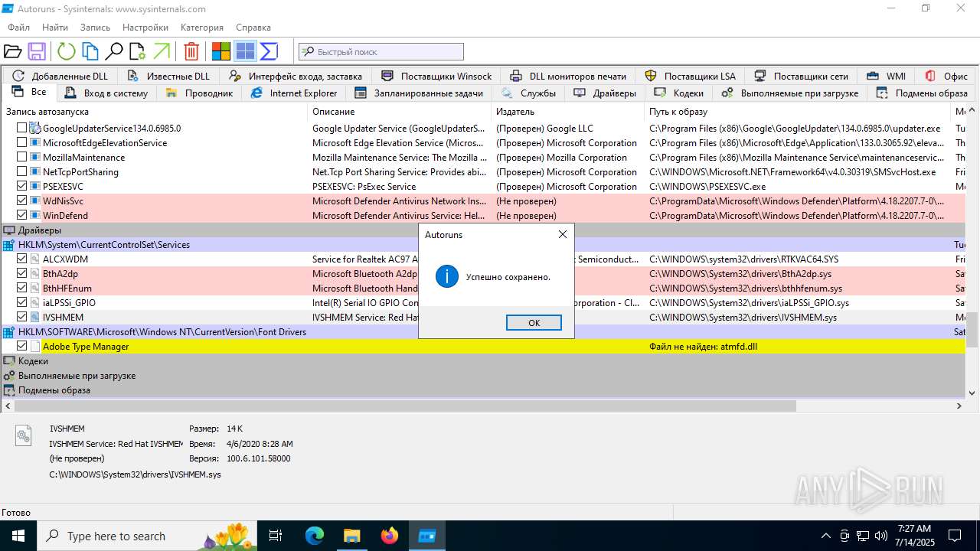
Task: Click the purple Save floppy-disk icon
Action: pyautogui.click(x=36, y=51)
